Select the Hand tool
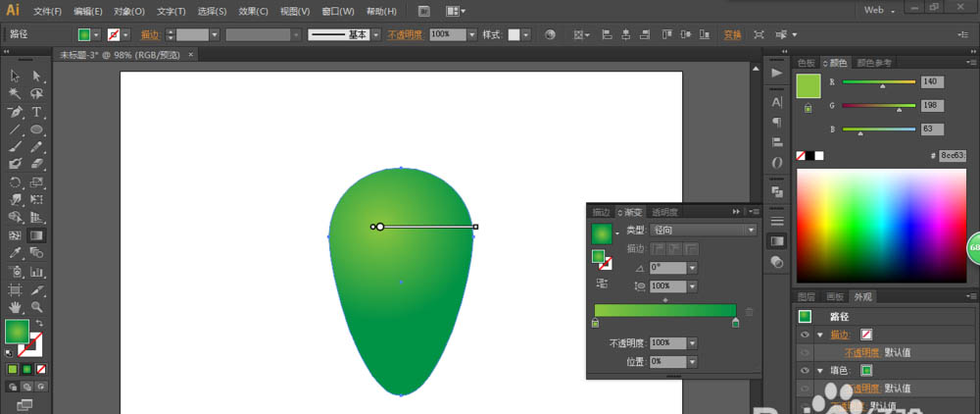This screenshot has height=414, width=980. coord(15,307)
